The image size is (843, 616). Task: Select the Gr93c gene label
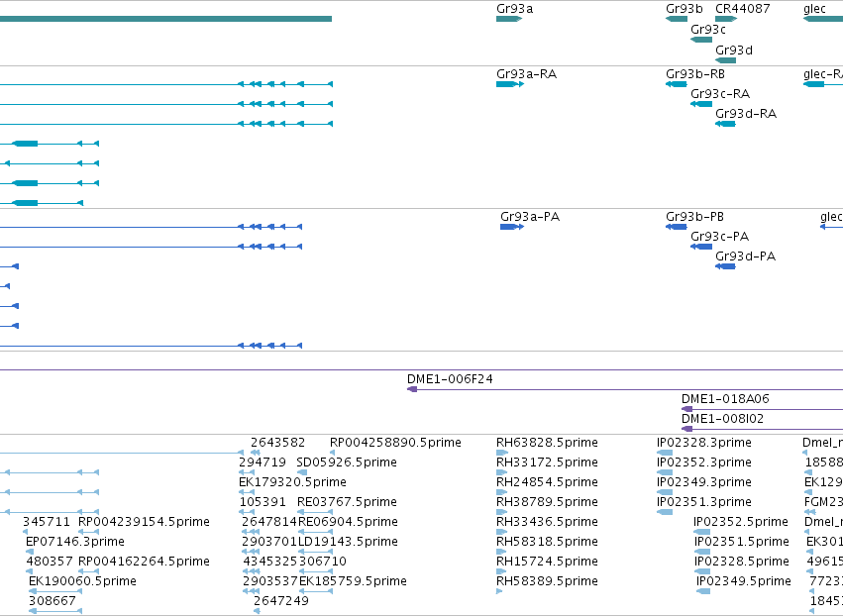708,30
